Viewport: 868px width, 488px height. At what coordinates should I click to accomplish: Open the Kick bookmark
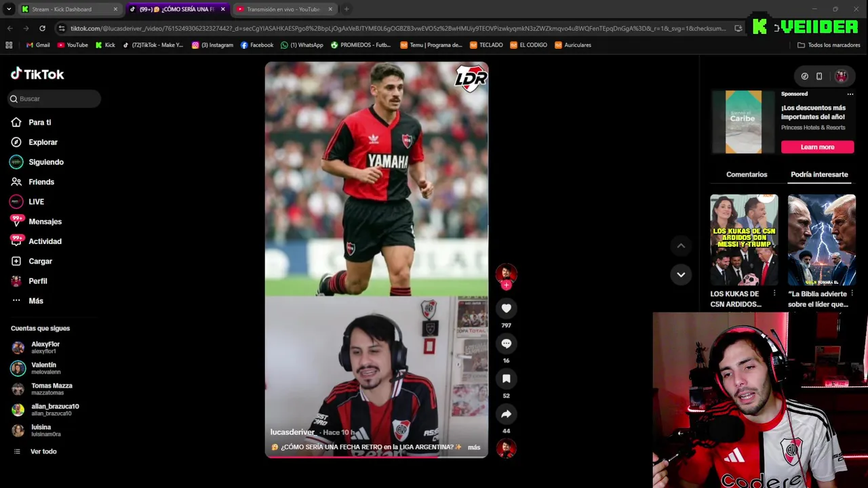click(x=105, y=45)
